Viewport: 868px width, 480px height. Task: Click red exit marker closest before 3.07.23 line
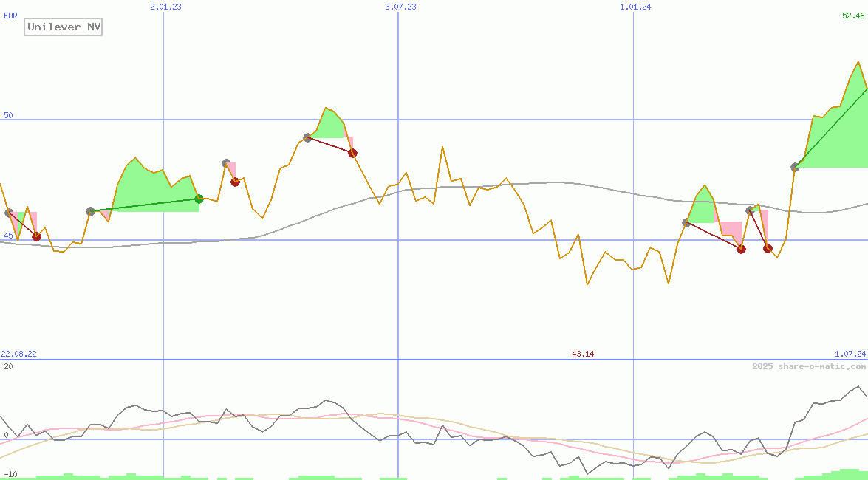click(352, 153)
